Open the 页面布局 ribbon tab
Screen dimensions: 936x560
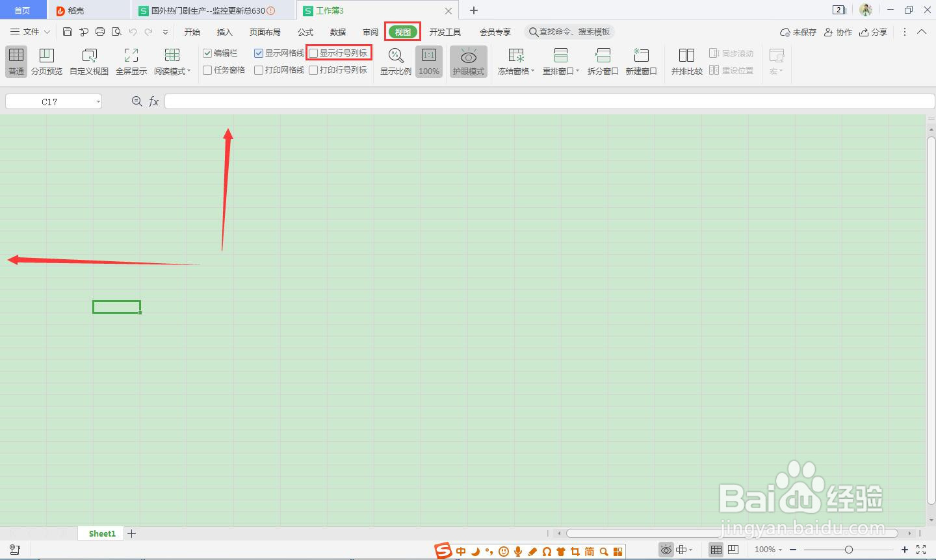pos(265,32)
